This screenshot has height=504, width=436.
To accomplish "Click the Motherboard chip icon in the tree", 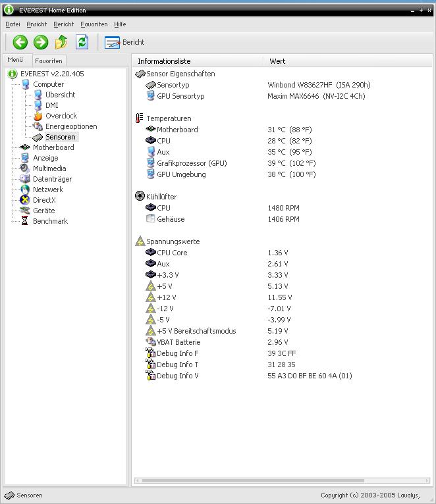I will point(25,147).
